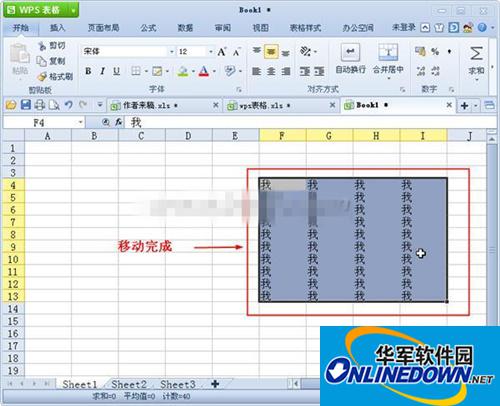Align text to top of cell
The height and width of the screenshot is (406, 500).
[x=256, y=51]
